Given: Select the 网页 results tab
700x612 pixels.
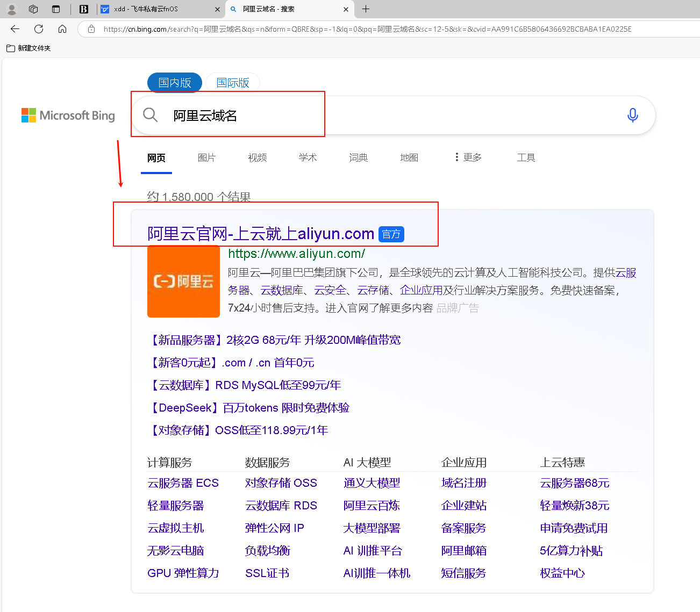Looking at the screenshot, I should coord(156,158).
